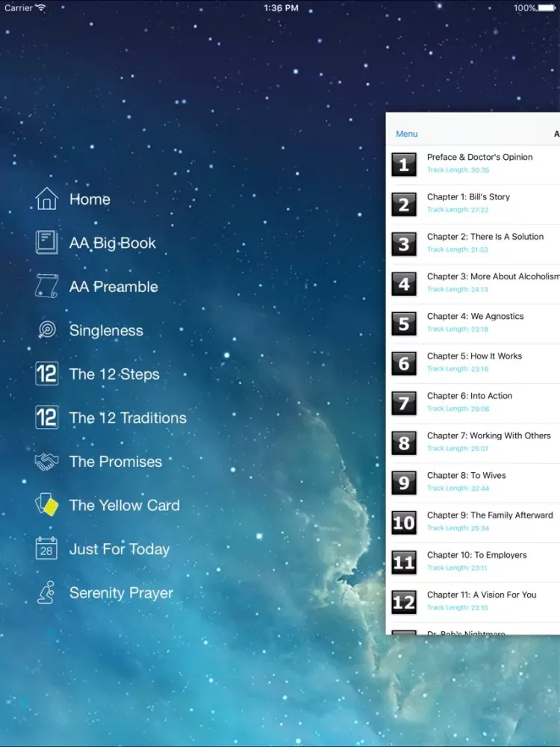Tap the AA Preamble scroll icon

(x=46, y=287)
